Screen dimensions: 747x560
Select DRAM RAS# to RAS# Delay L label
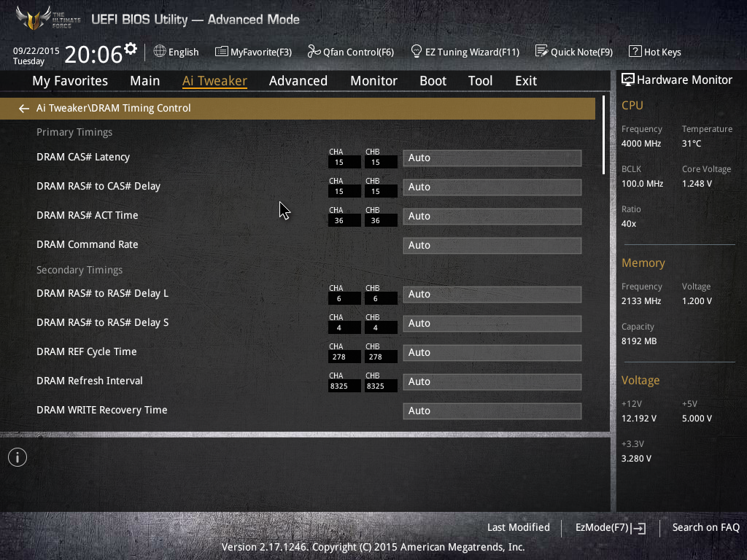click(102, 293)
